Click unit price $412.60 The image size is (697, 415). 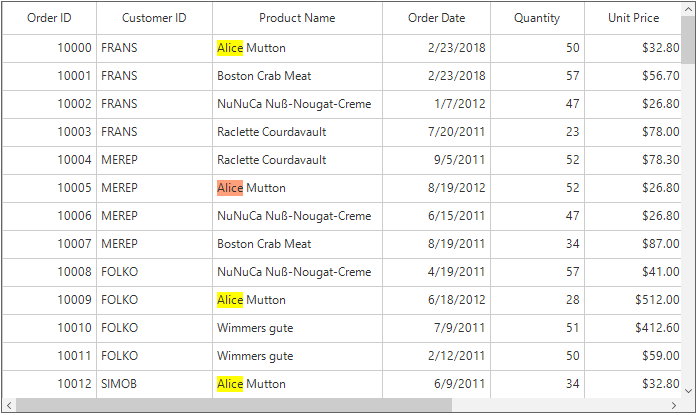[x=633, y=328]
